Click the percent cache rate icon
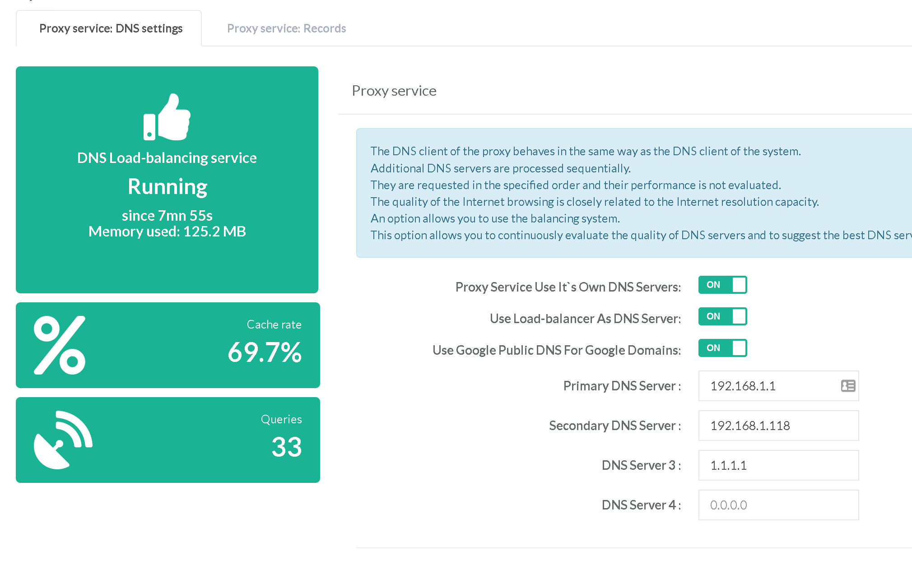Viewport: 912px width, 588px height. pos(60,345)
